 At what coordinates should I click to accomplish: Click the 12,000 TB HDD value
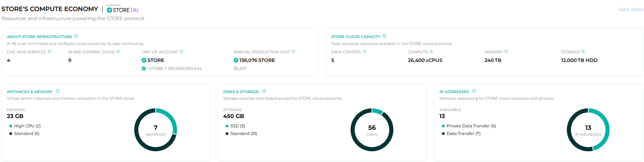point(579,60)
